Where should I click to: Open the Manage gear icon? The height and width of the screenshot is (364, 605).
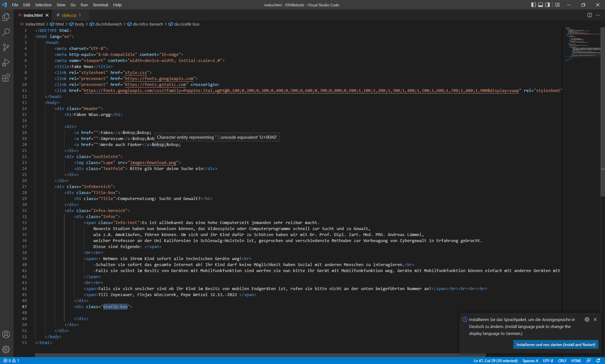[x=6, y=349]
